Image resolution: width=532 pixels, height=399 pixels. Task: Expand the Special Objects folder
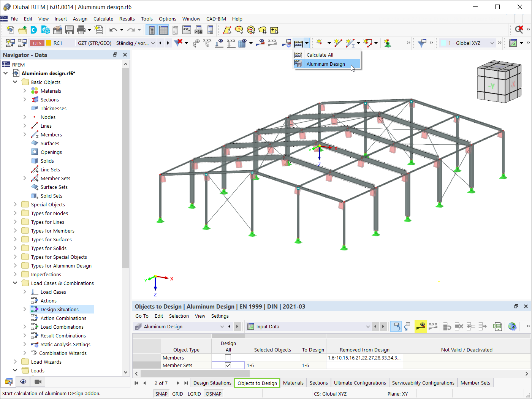point(15,204)
